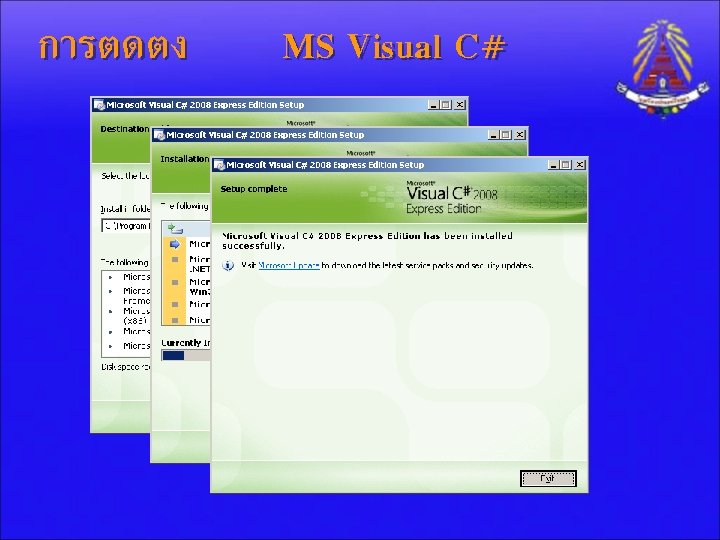Click the title bar icon of the Setup complete window
The height and width of the screenshot is (540, 720).
pyautogui.click(x=219, y=165)
